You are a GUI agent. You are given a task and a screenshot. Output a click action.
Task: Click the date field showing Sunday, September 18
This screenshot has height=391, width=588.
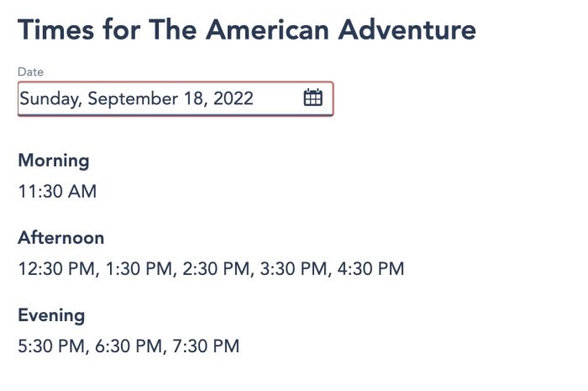click(x=176, y=99)
